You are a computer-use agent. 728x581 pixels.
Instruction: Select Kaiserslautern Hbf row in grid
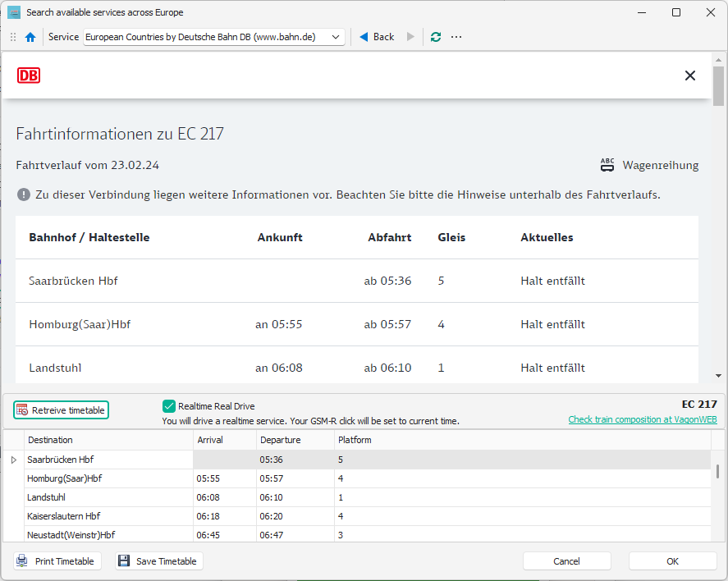click(x=357, y=516)
